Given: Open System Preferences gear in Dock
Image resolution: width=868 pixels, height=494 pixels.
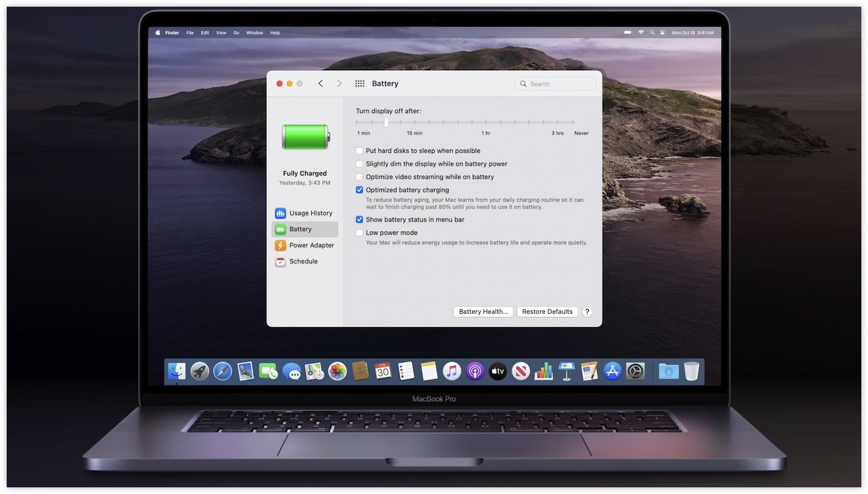Looking at the screenshot, I should (636, 371).
